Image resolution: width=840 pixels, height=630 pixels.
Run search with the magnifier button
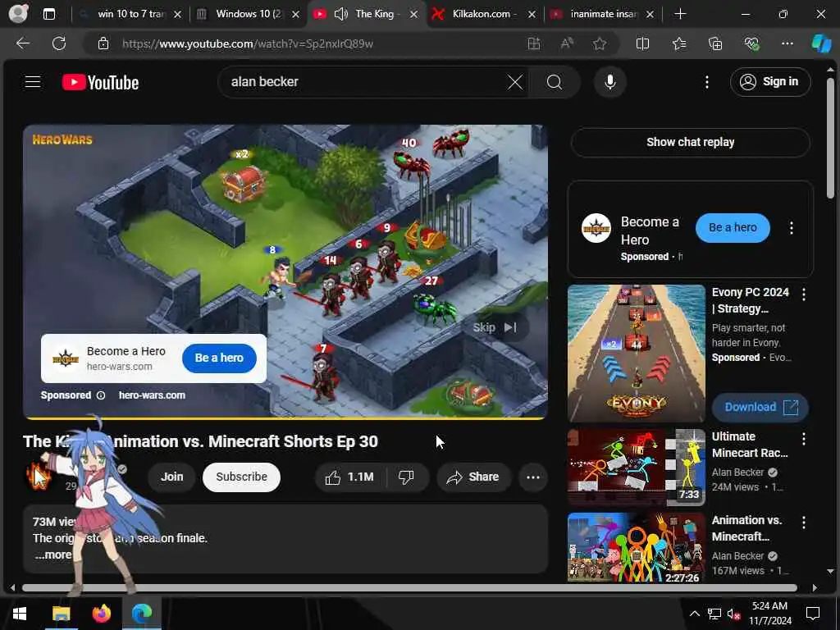555,82
